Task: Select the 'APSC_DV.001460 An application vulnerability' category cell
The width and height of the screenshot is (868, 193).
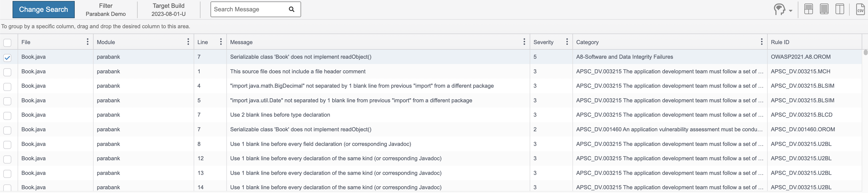Action: (669, 129)
